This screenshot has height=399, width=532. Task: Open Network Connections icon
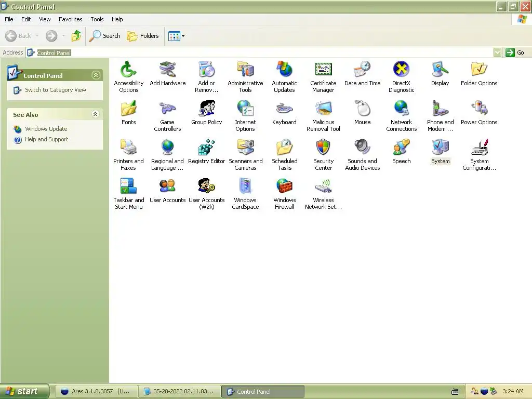click(402, 116)
